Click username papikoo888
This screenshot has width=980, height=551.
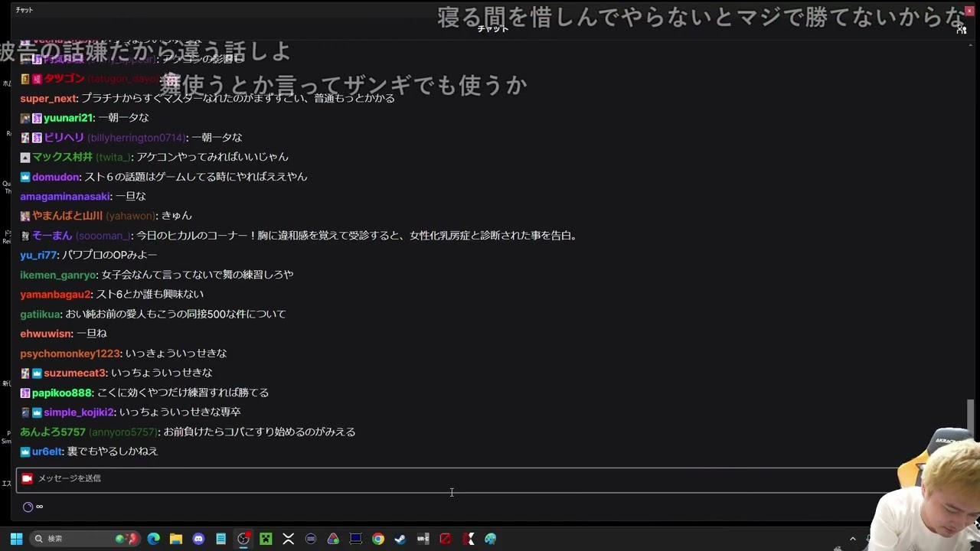pos(61,393)
